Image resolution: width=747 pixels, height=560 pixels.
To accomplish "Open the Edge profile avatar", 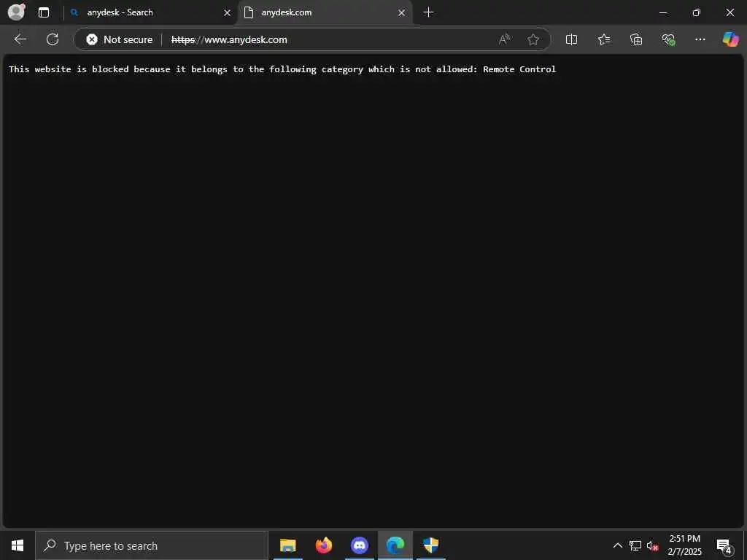I will click(x=16, y=12).
